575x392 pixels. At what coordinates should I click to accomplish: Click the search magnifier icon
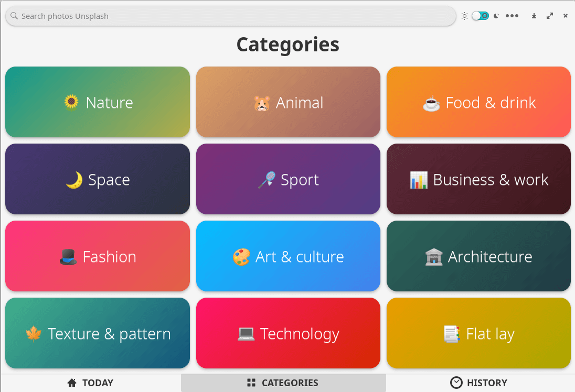(x=14, y=16)
